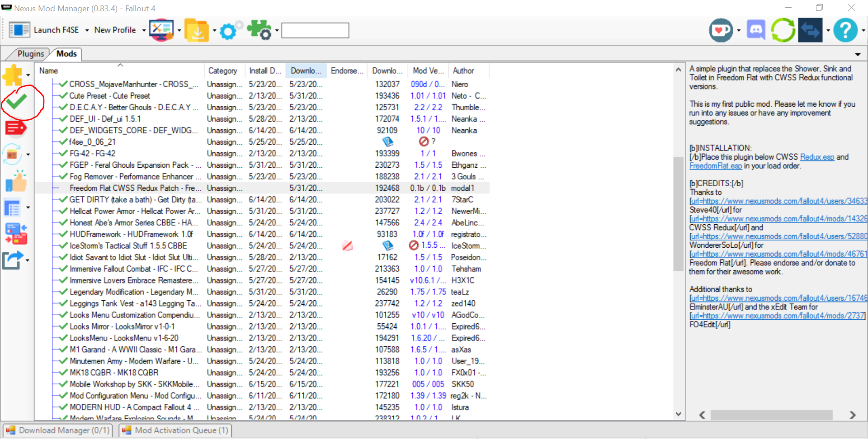Open the blue question mark help icon
The height and width of the screenshot is (439, 868).
[845, 30]
